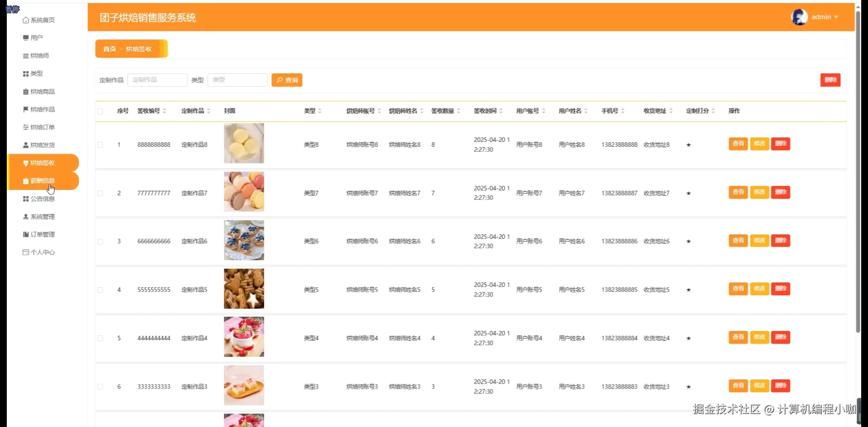868x427 pixels.
Task: Sort by the 签收编号 column arrows
Action: 165,111
